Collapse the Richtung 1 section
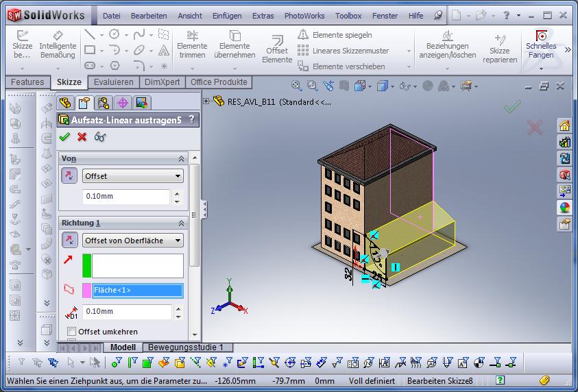The width and height of the screenshot is (578, 392). (x=182, y=223)
